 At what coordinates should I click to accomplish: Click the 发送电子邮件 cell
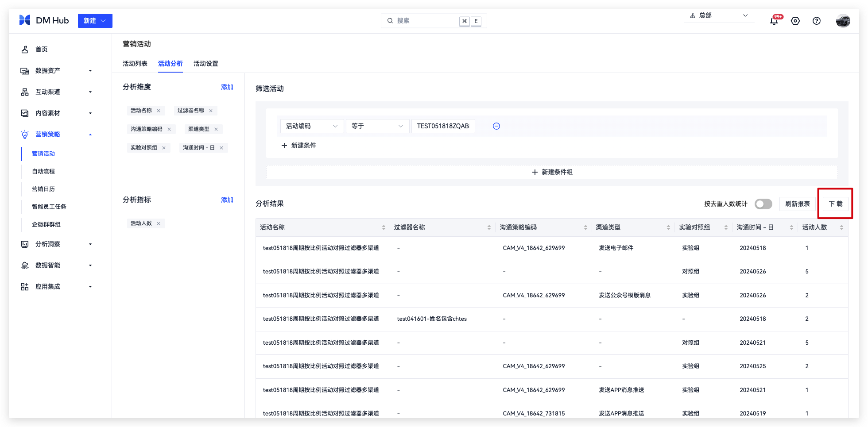(616, 248)
